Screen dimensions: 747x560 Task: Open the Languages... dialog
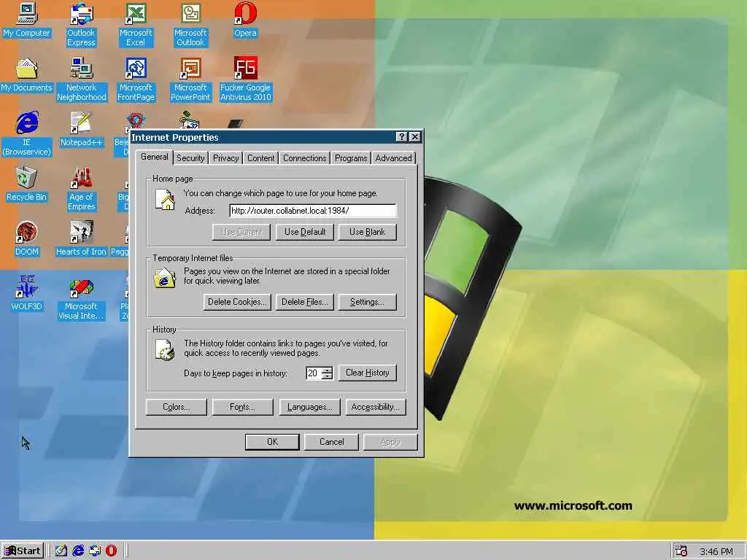309,407
